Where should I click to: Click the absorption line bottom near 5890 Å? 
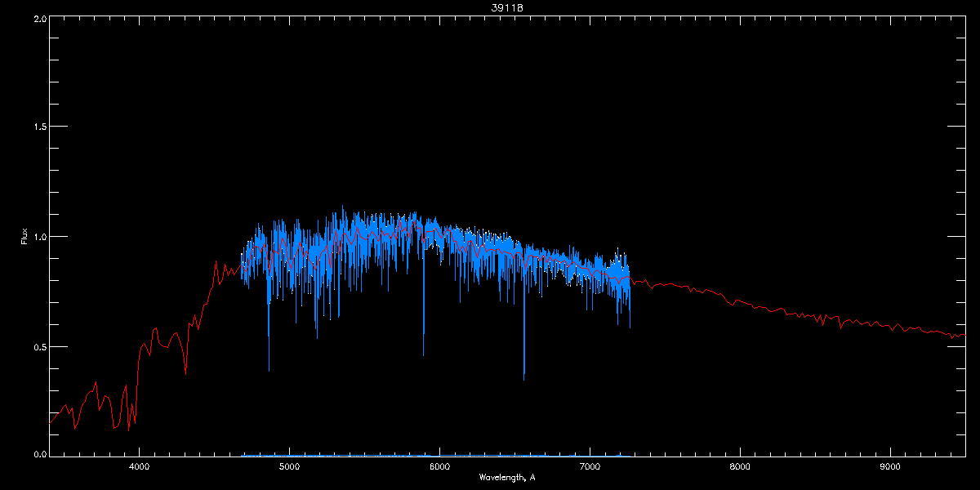coord(423,354)
